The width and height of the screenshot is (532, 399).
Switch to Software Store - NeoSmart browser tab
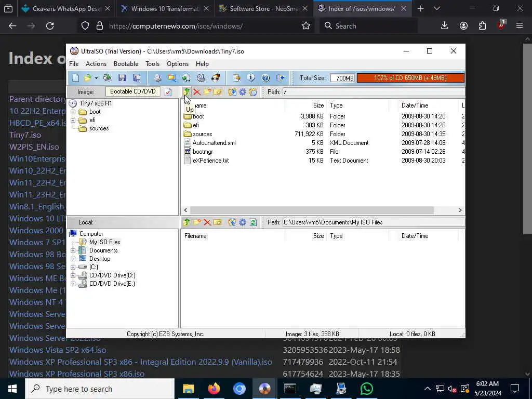pyautogui.click(x=264, y=9)
